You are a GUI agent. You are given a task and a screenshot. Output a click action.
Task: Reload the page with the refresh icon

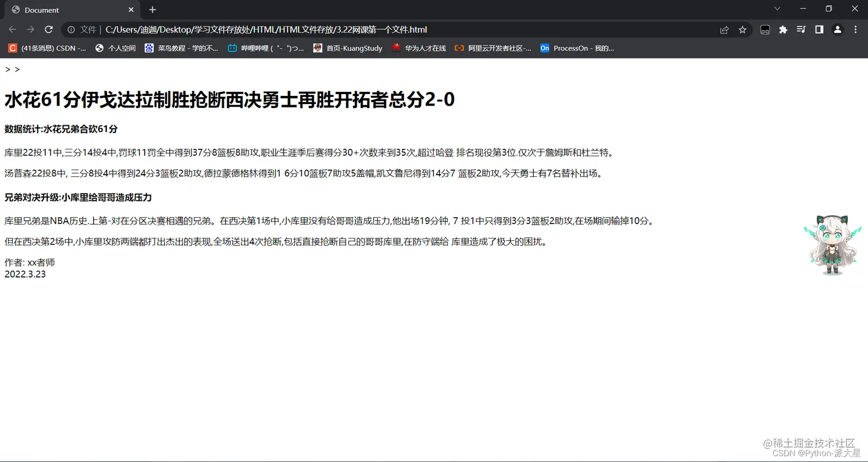click(49, 29)
